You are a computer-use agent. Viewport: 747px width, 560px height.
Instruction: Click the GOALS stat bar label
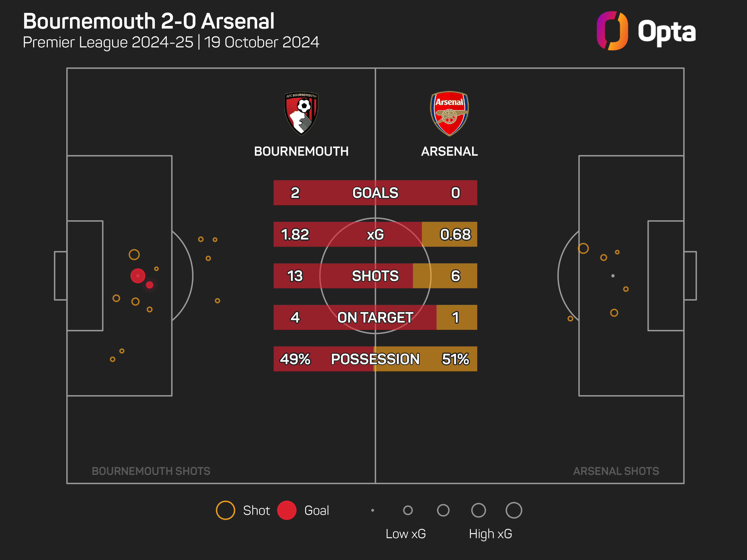pyautogui.click(x=375, y=193)
